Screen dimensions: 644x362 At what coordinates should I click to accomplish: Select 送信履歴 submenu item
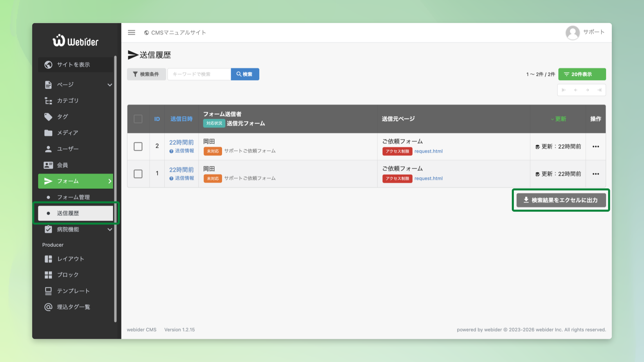75,213
